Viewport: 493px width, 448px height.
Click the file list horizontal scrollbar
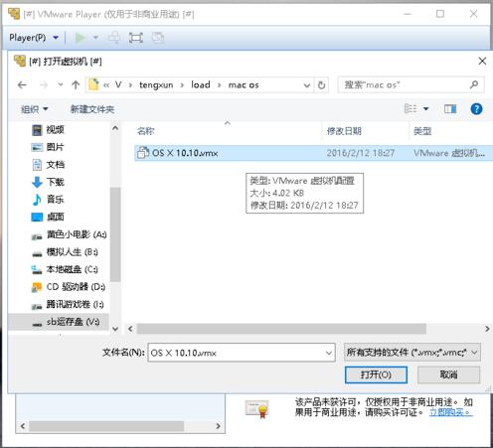click(x=281, y=329)
